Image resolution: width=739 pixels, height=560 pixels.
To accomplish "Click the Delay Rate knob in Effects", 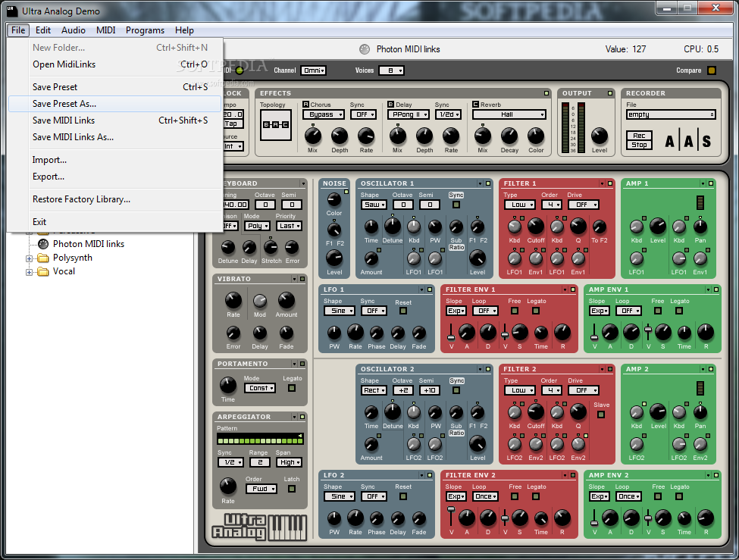I will tap(451, 136).
